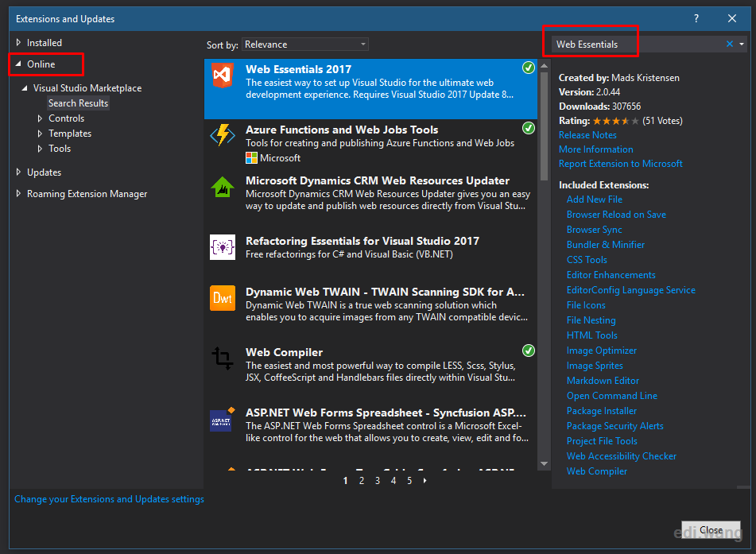This screenshot has width=756, height=554.
Task: Click the ASP.NET Web Forms Spreadsheet icon
Action: pyautogui.click(x=223, y=420)
